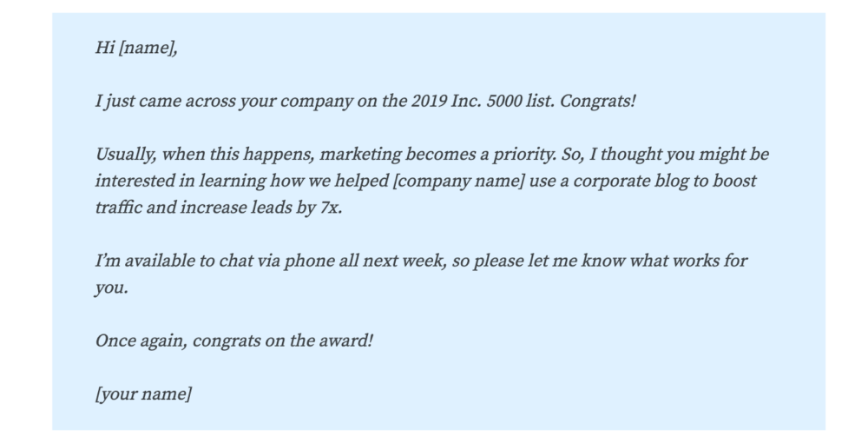Click the "7x" figure after leads
This screenshot has width=868, height=443.
330,208
